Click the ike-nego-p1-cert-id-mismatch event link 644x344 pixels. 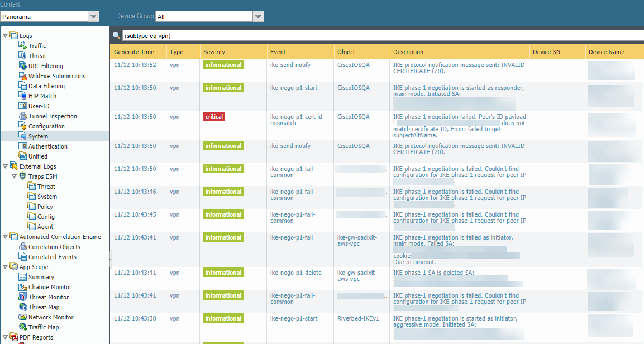[x=297, y=120]
